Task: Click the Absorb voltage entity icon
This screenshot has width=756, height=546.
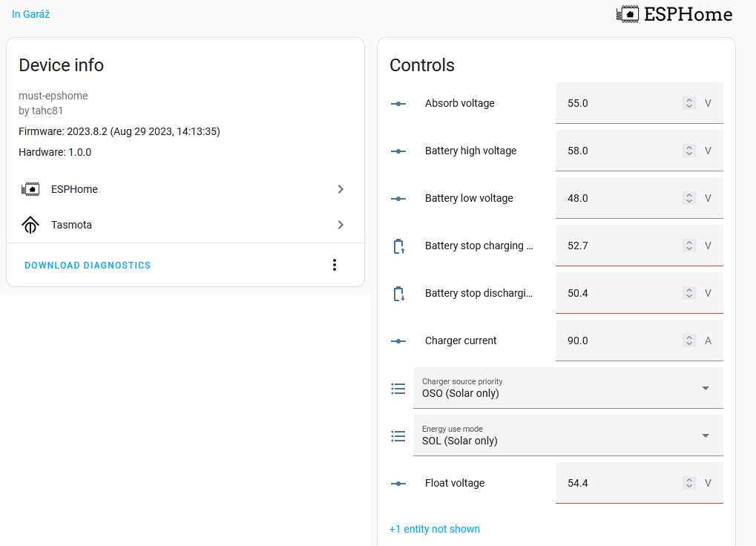Action: click(x=398, y=103)
